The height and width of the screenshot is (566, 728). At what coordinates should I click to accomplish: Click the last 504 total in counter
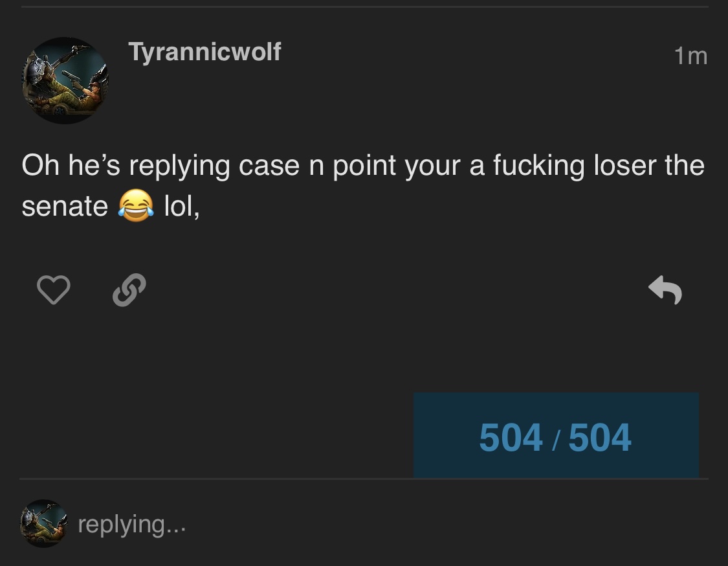tap(600, 437)
